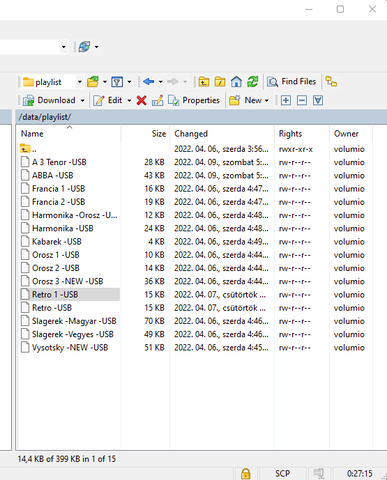The width and height of the screenshot is (387, 480).
Task: Maximize the window
Action: click(x=340, y=9)
